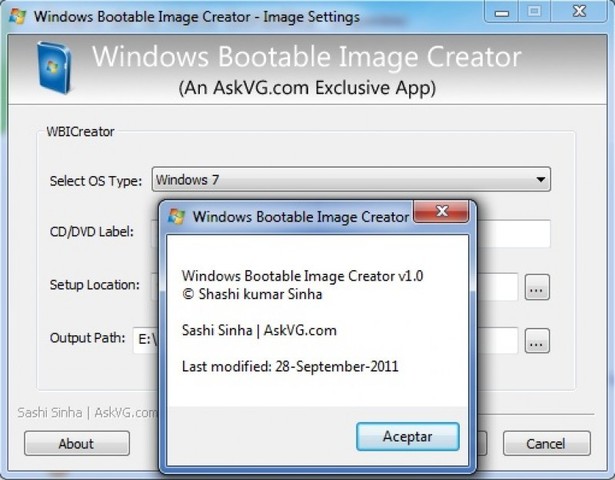Click 'Windows Bootable Image Creator v1.0' text

click(302, 276)
